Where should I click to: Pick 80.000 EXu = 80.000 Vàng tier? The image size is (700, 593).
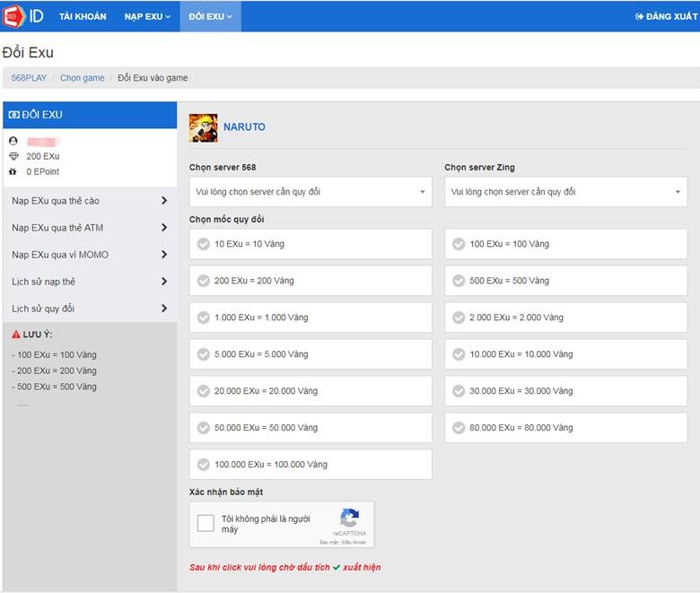click(565, 427)
